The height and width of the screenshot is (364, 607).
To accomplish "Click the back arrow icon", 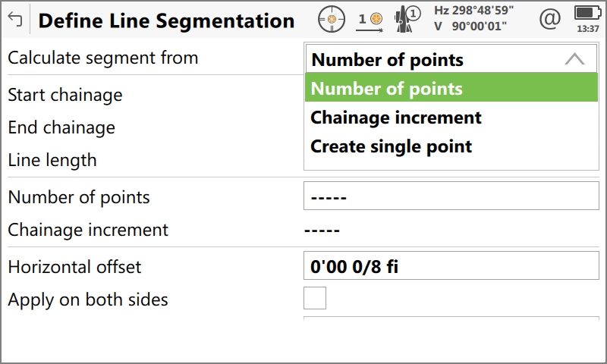I will (x=15, y=20).
